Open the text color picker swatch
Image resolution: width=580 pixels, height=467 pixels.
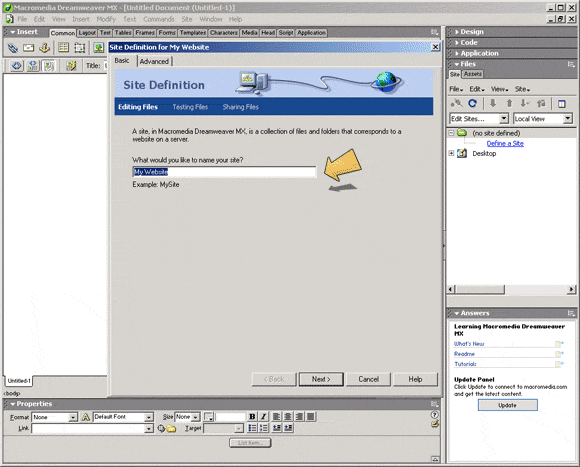(x=209, y=417)
